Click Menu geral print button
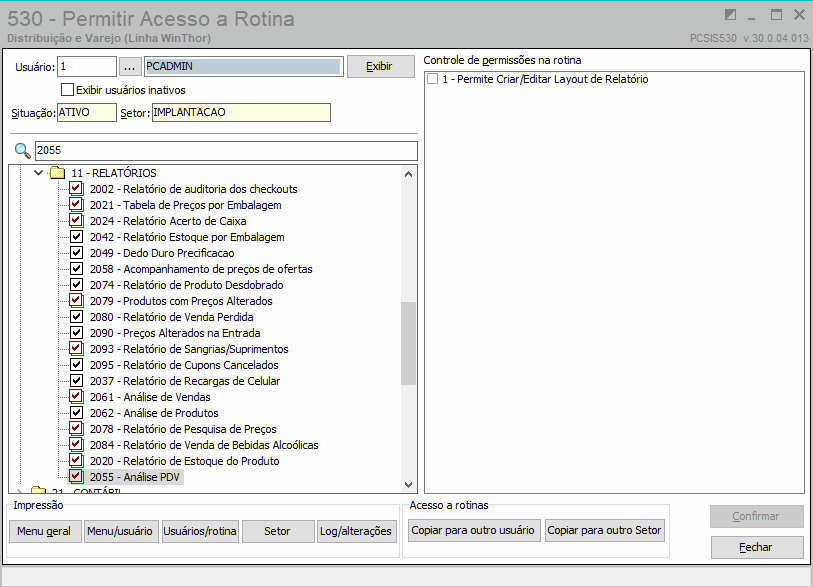The image size is (813, 587). [45, 531]
